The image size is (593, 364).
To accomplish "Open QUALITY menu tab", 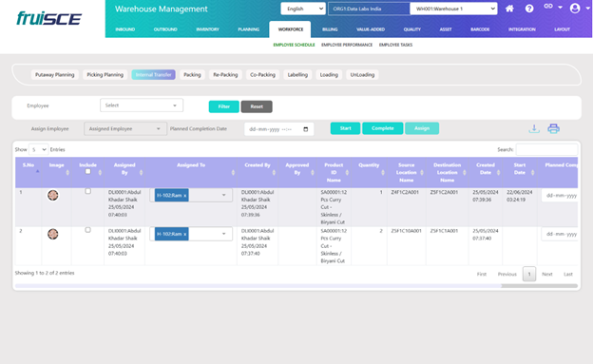I will point(411,29).
